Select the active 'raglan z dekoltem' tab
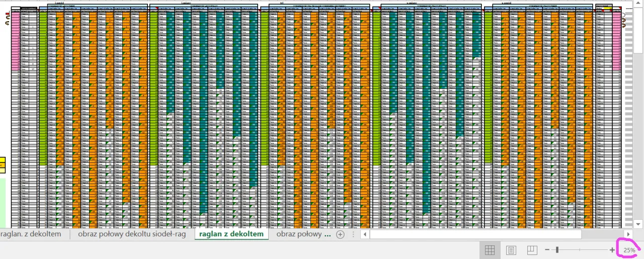The height and width of the screenshot is (259, 644). coord(231,234)
